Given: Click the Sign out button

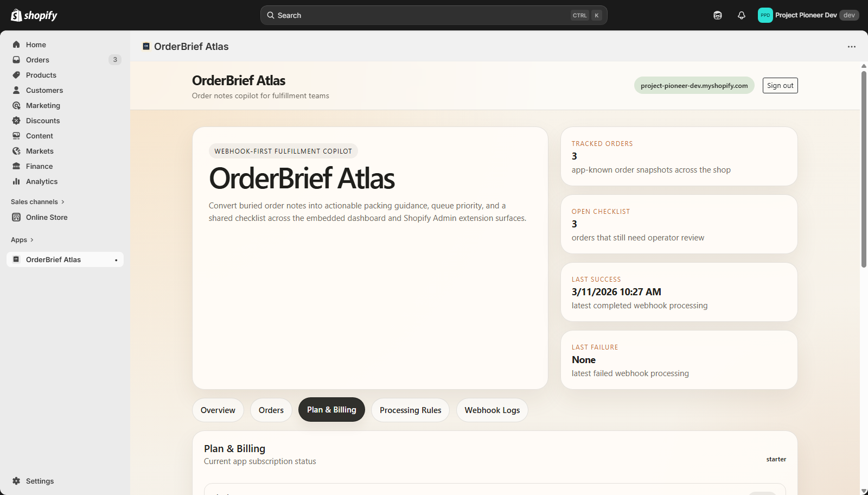Looking at the screenshot, I should point(780,86).
